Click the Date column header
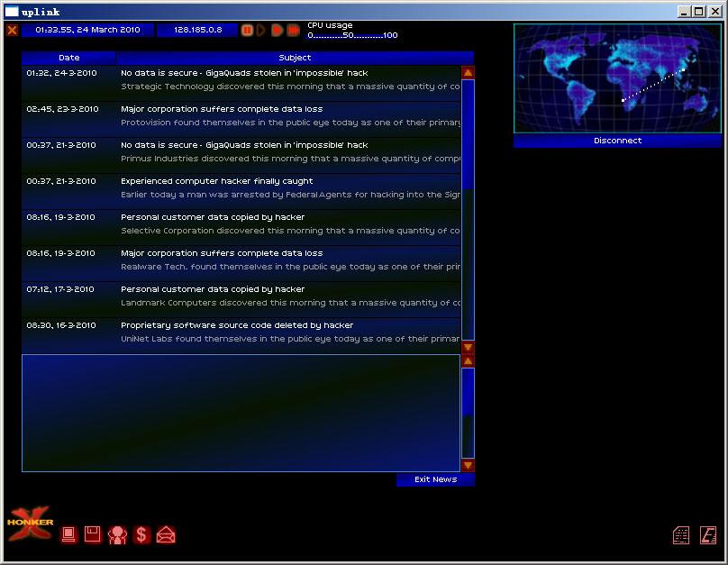Screen dimensions: 728x565 tap(68, 58)
